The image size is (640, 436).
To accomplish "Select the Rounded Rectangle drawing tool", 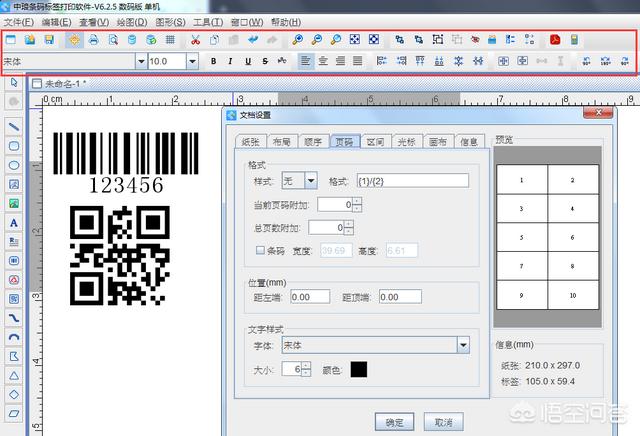I will 14,146.
